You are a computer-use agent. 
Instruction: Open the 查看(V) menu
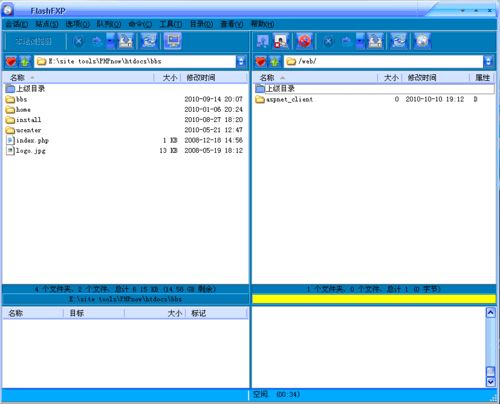(232, 24)
